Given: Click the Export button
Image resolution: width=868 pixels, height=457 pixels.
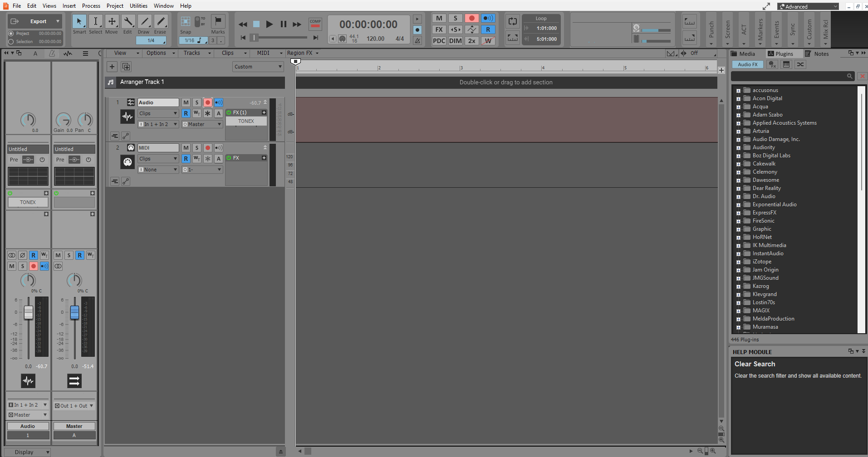Looking at the screenshot, I should coord(35,21).
